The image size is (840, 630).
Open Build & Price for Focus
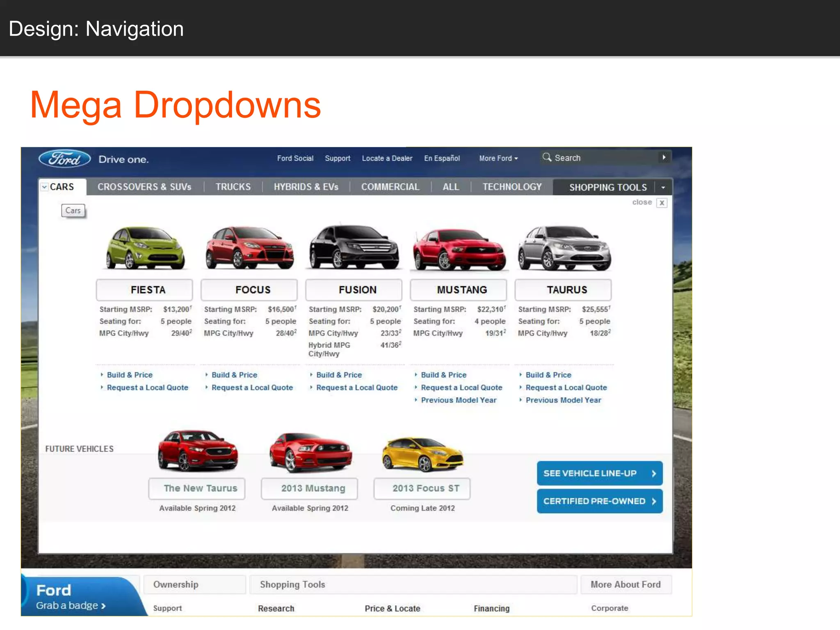[234, 375]
